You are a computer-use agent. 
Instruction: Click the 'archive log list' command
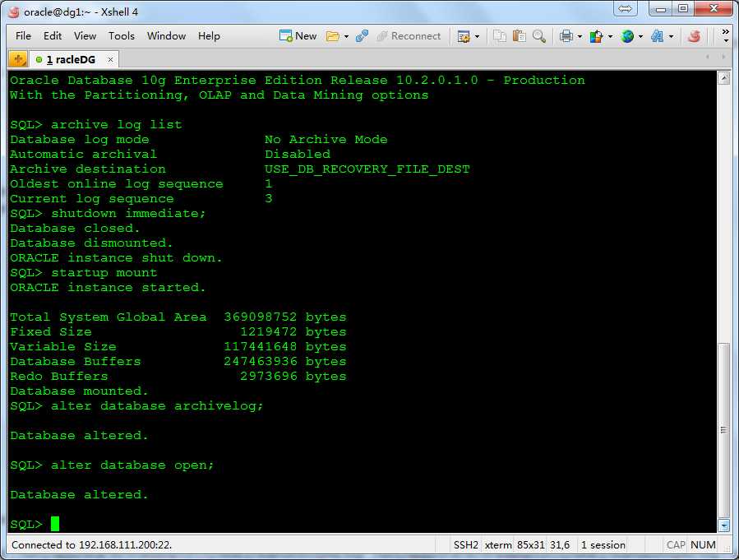pyautogui.click(x=116, y=125)
